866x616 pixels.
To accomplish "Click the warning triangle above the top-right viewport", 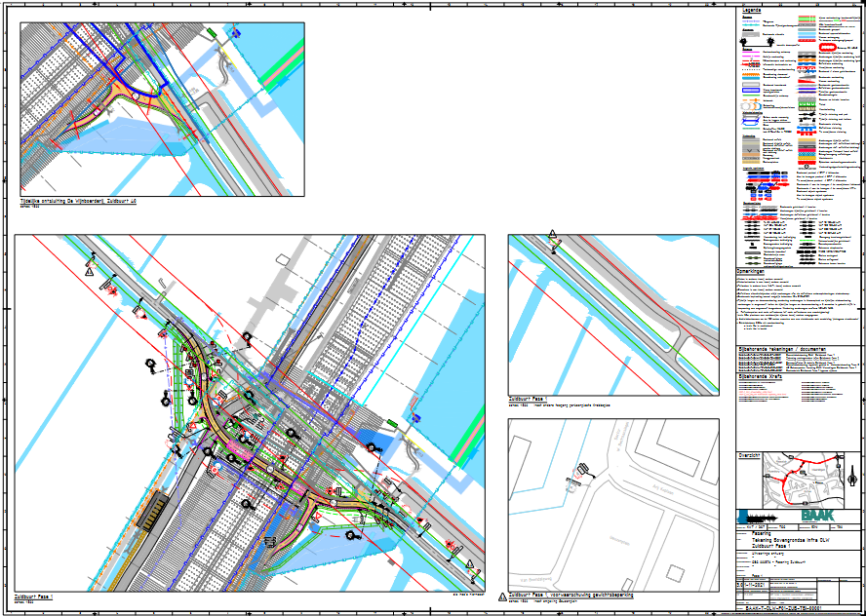I will click(x=552, y=234).
